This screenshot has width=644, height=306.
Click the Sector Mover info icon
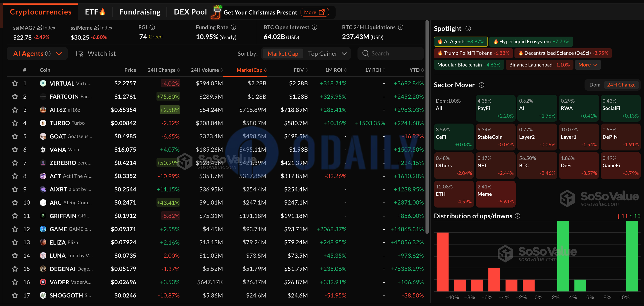click(x=481, y=85)
